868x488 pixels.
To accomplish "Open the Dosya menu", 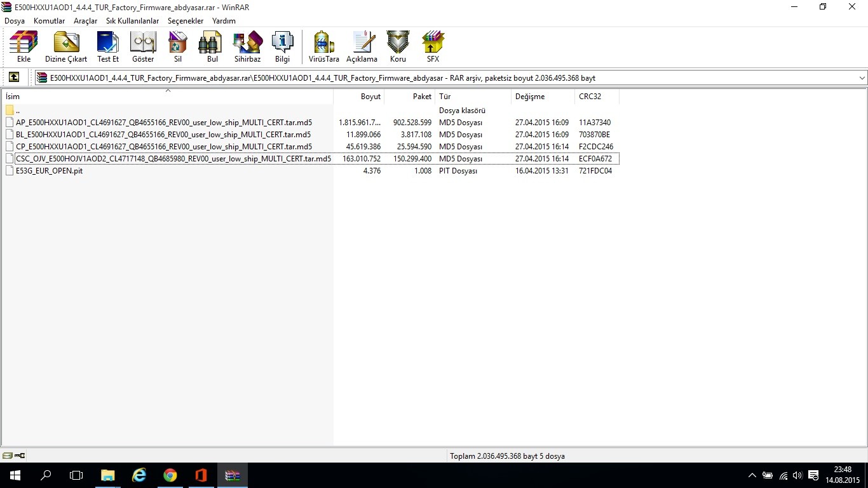I will tap(15, 21).
